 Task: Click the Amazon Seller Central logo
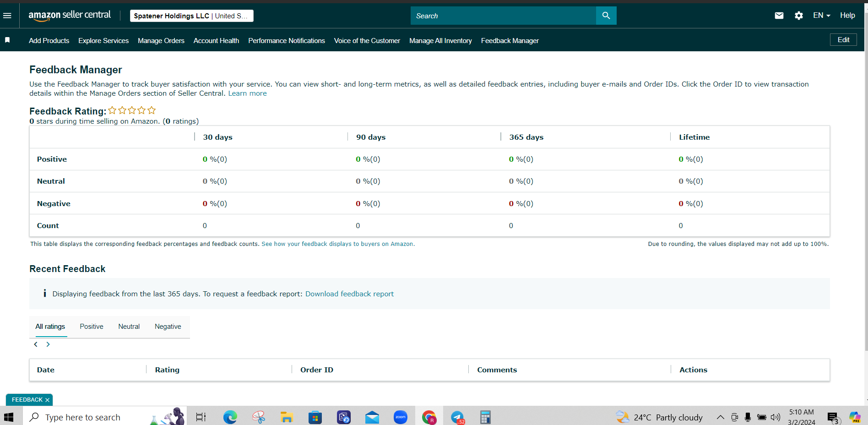[x=70, y=16]
